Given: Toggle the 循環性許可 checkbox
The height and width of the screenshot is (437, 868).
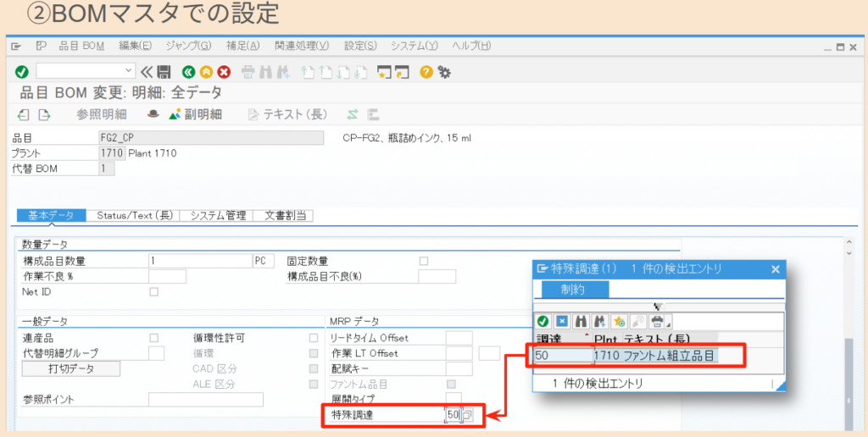Looking at the screenshot, I should pos(314,337).
